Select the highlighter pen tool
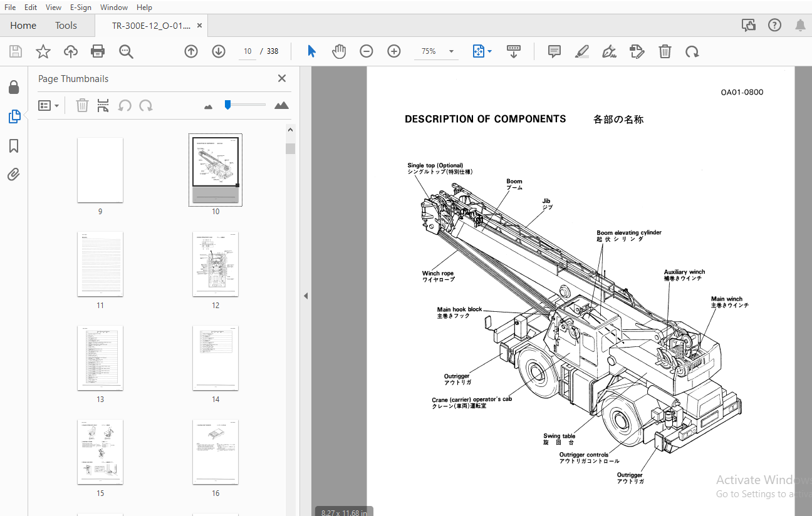The image size is (812, 516). [582, 51]
